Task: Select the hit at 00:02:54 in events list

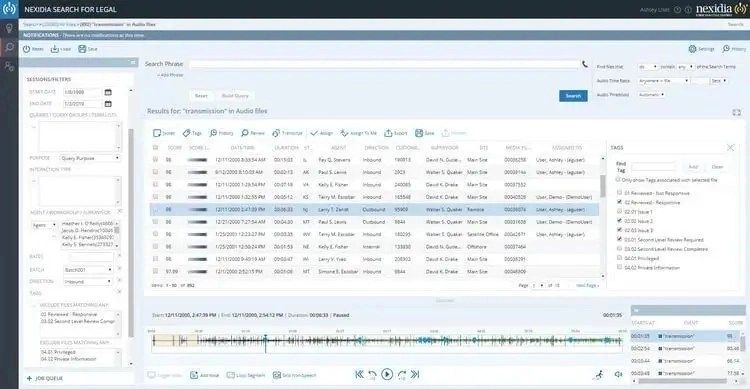Action: click(x=684, y=348)
